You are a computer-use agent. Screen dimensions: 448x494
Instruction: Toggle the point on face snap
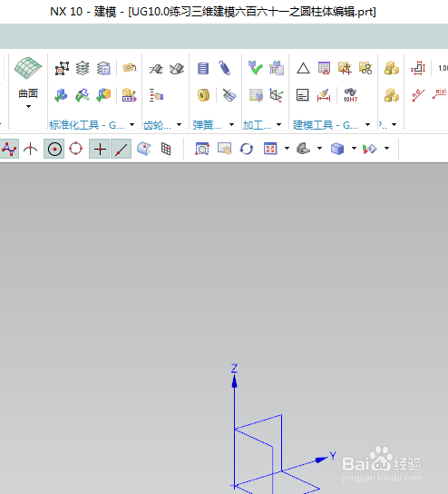click(x=144, y=149)
